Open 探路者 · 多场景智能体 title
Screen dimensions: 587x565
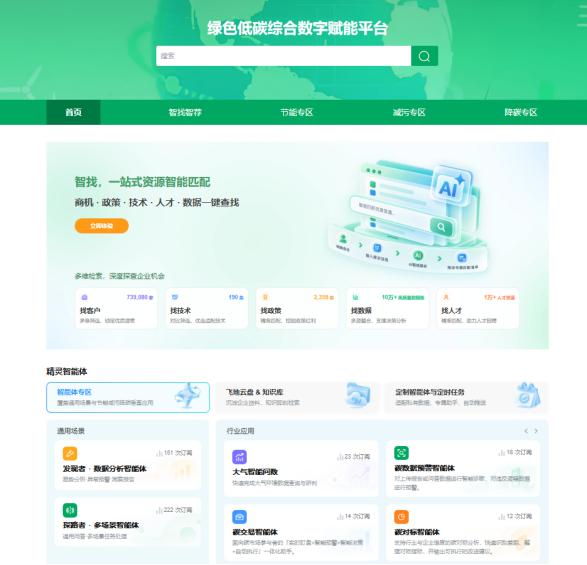(x=101, y=526)
